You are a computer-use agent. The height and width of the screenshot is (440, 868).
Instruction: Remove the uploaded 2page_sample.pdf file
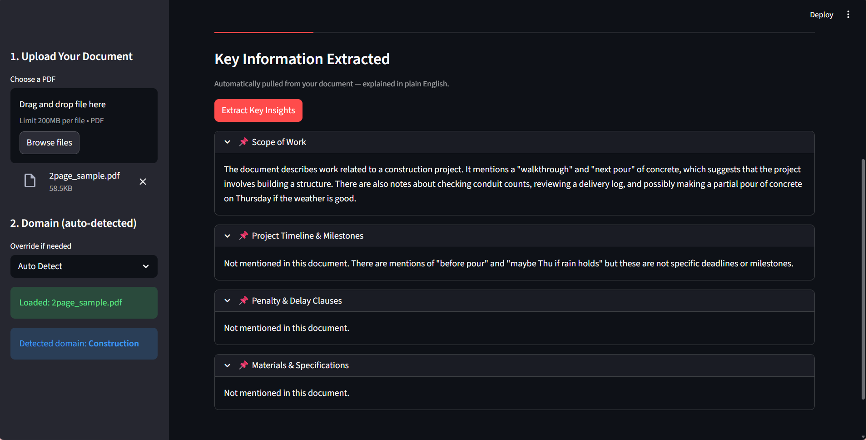pyautogui.click(x=143, y=182)
